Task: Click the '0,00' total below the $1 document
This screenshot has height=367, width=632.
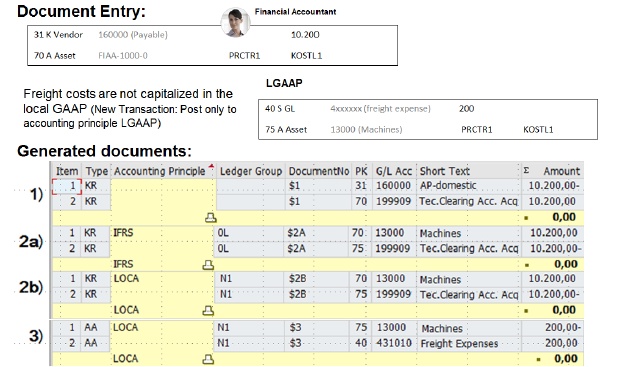Action: pyautogui.click(x=564, y=218)
